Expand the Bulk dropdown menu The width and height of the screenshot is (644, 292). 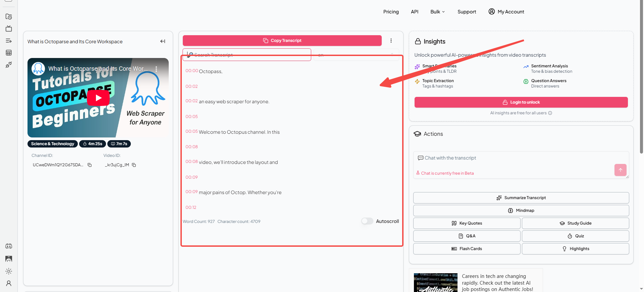437,12
